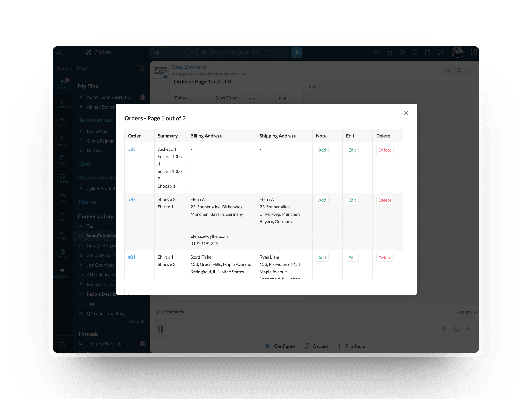
Task: Add a note to order #83
Action: [x=322, y=150]
